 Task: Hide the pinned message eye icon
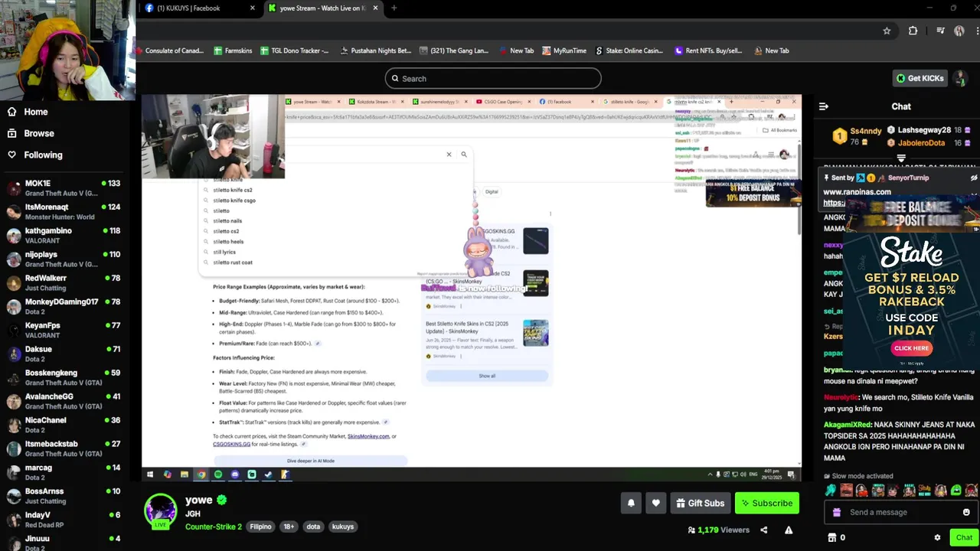tap(973, 178)
